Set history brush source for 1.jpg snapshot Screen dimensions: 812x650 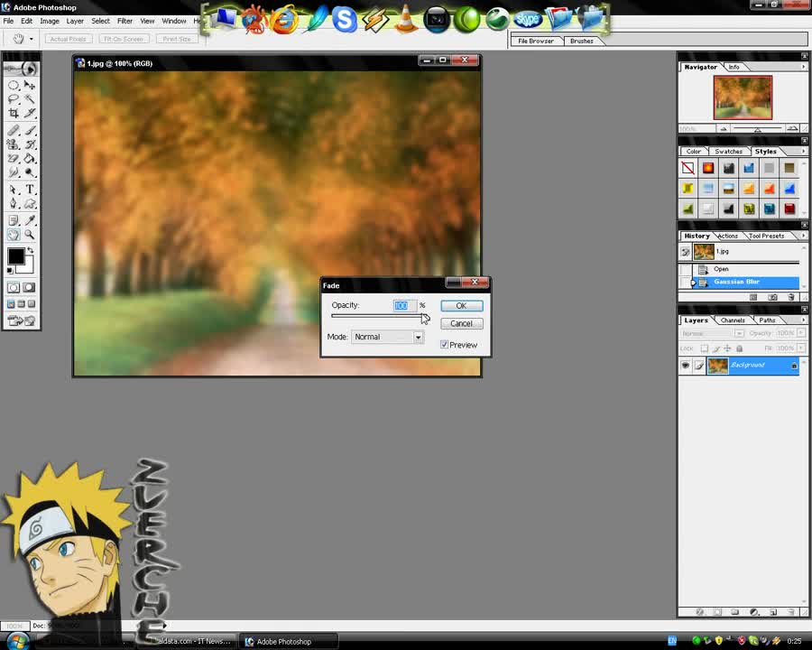pyautogui.click(x=685, y=252)
